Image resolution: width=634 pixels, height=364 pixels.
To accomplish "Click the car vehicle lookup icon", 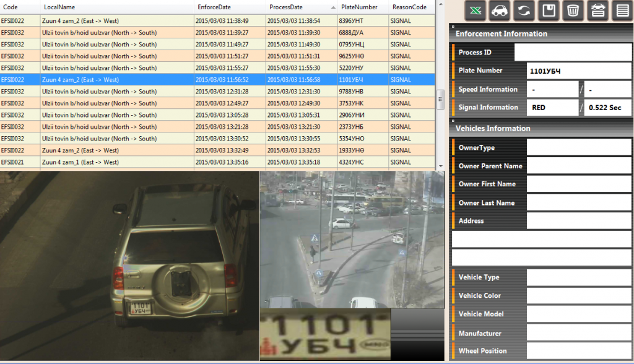I will click(x=500, y=11).
